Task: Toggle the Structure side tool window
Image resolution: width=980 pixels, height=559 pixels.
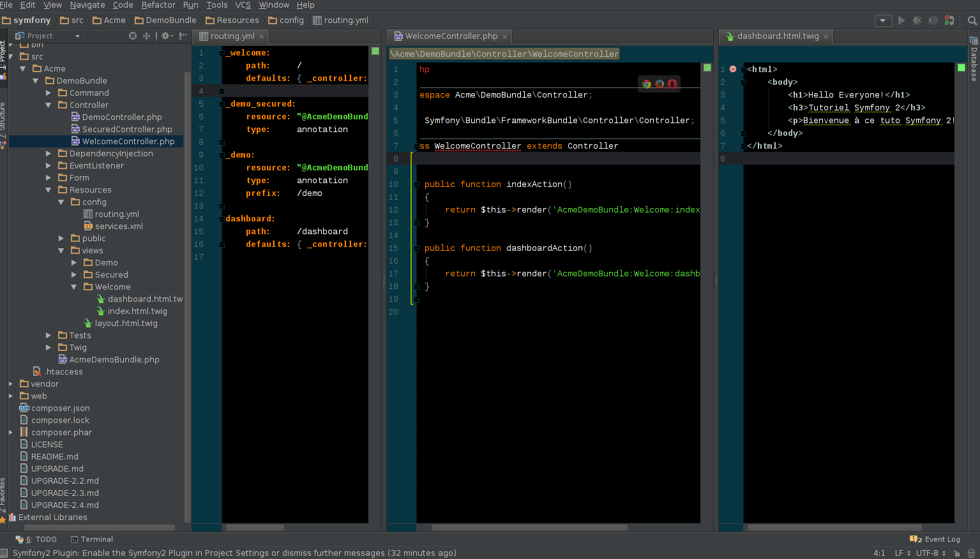Action: pyautogui.click(x=3, y=124)
